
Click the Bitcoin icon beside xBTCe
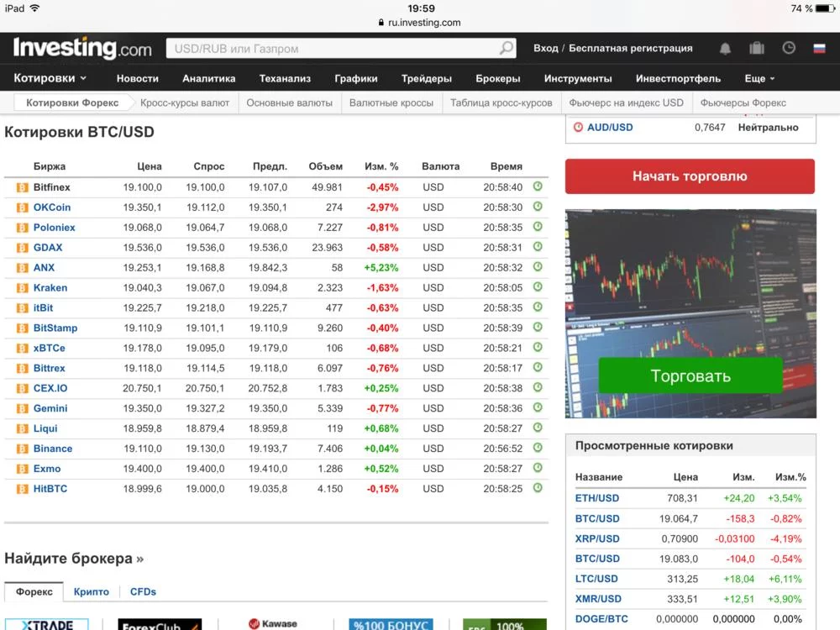(22, 349)
